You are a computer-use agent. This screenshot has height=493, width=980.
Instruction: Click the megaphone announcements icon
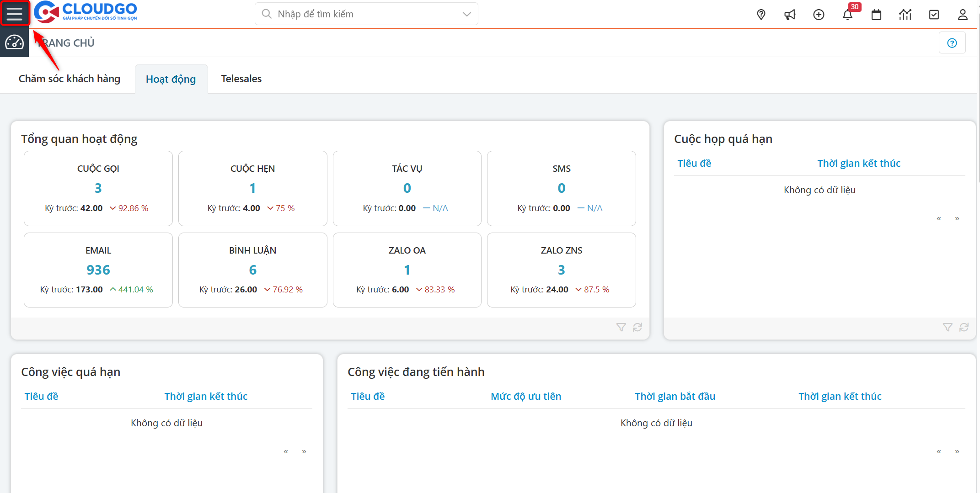tap(790, 15)
